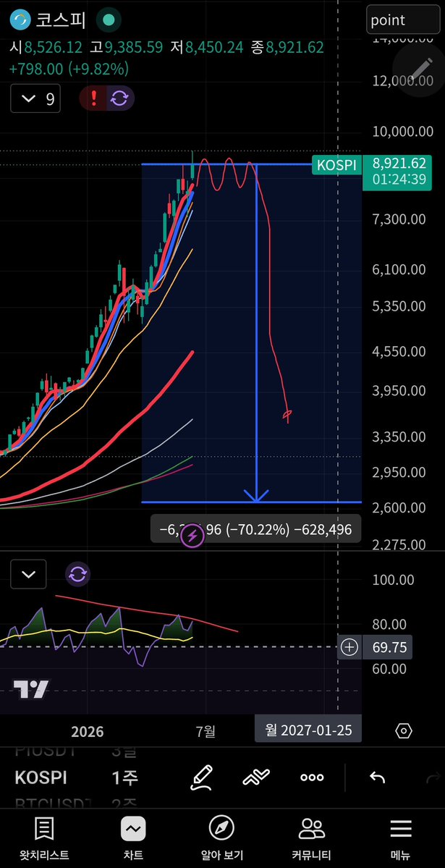
Task: Tap the 코스피 title text
Action: pyautogui.click(x=61, y=20)
